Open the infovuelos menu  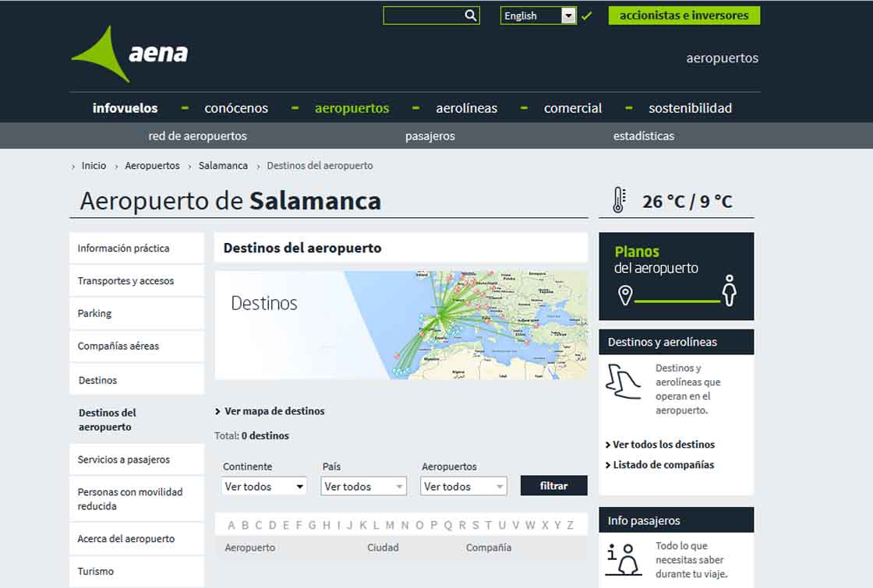click(125, 108)
